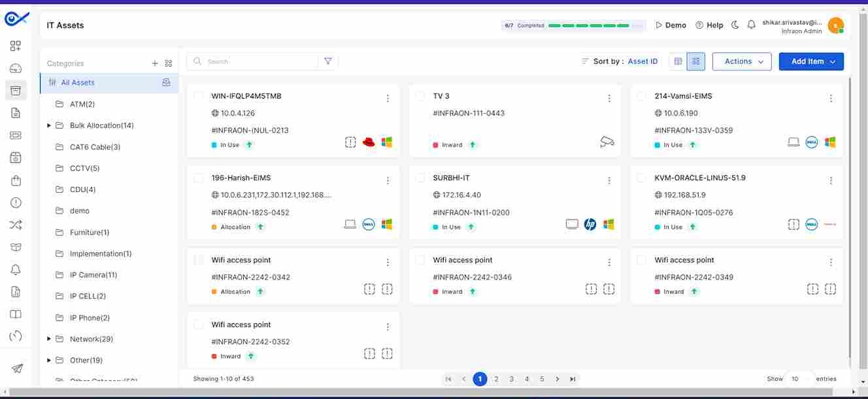The height and width of the screenshot is (399, 868).
Task: Select the 214-Vamsi-EIMS asset checkbox
Action: 642,96
